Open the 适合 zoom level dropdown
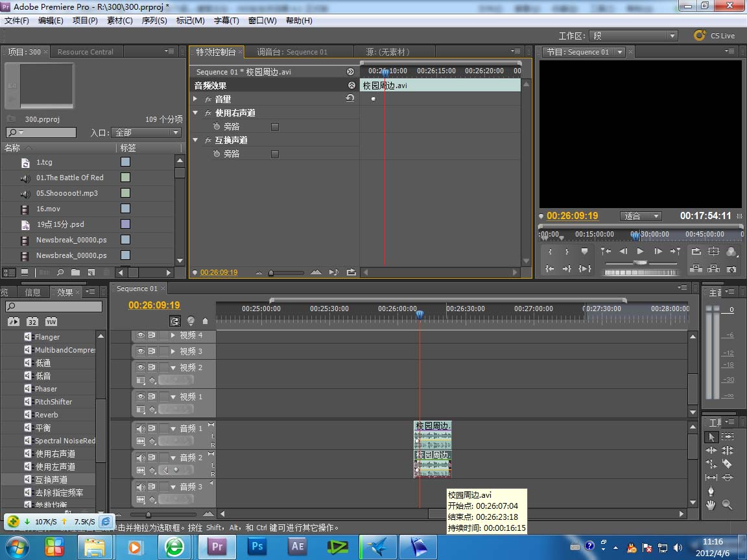 [640, 216]
